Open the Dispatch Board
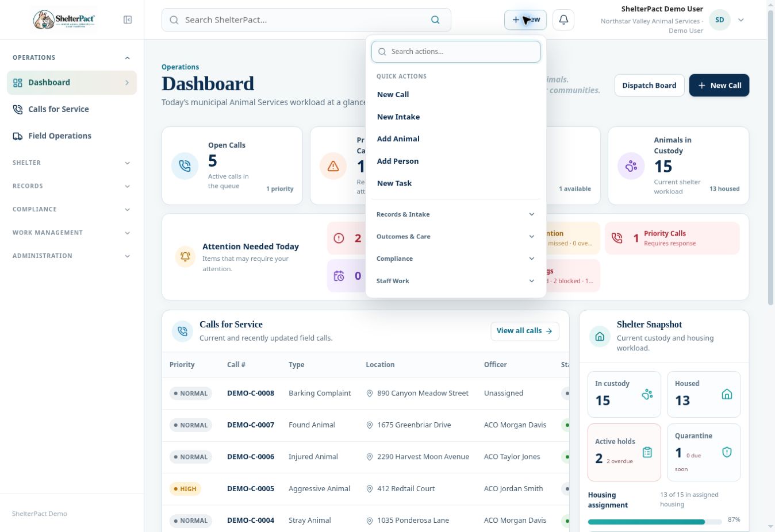The width and height of the screenshot is (775, 532). (x=649, y=86)
